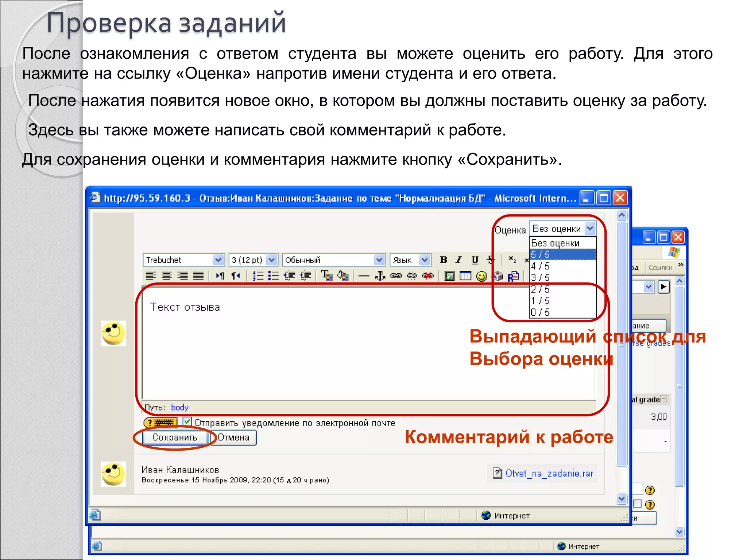The height and width of the screenshot is (560, 747).
Task: Close the feedback window
Action: click(x=620, y=198)
